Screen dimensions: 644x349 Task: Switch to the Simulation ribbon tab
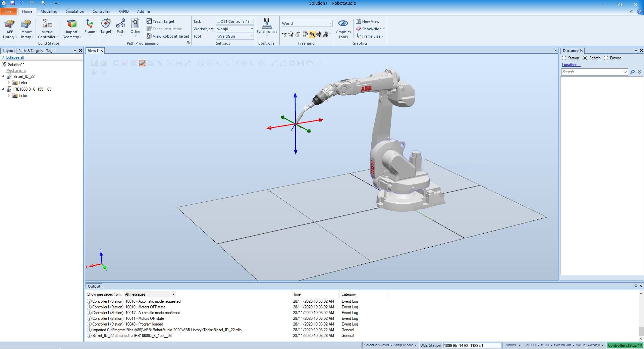tap(75, 11)
